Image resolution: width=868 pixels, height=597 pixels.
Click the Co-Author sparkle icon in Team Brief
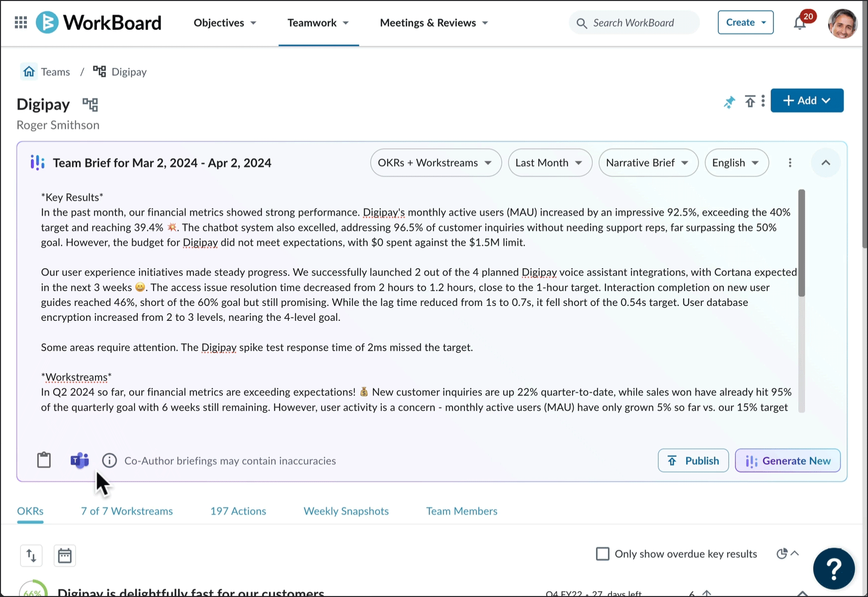[x=37, y=163]
